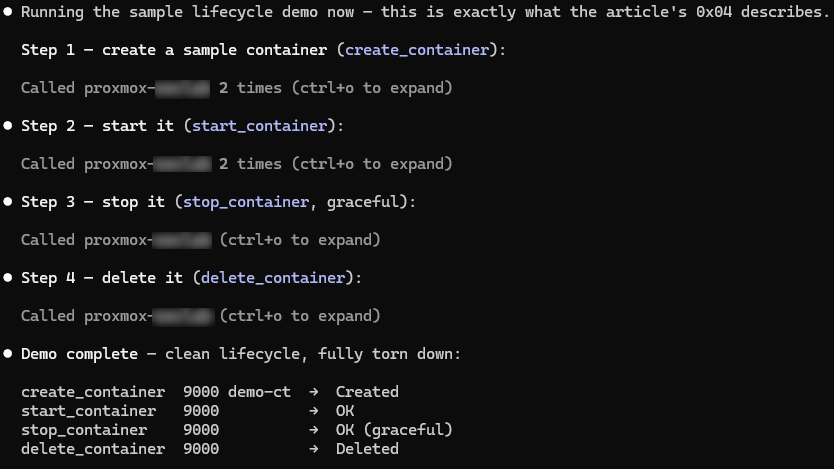The image size is (834, 469).
Task: Click the create_container link in Step 1
Action: [417, 50]
